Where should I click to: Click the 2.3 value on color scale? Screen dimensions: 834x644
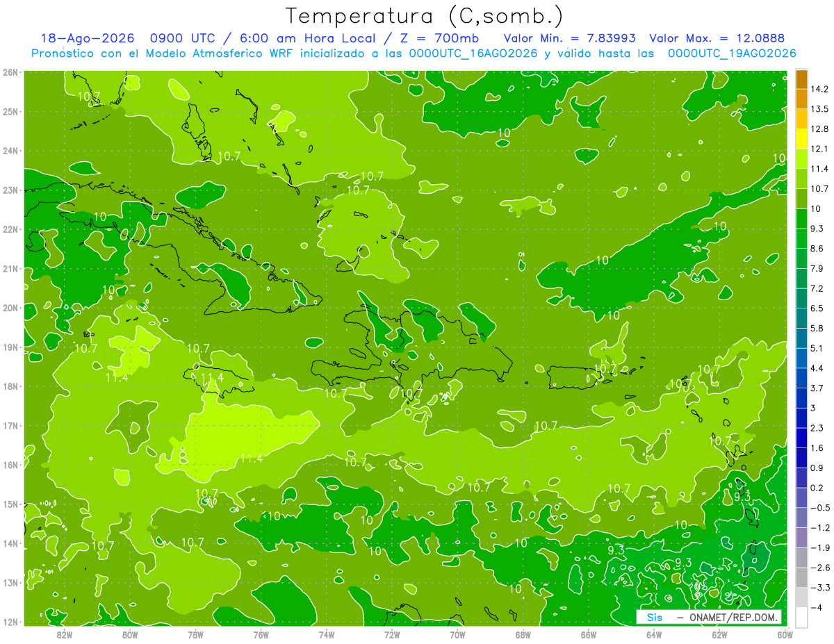click(817, 427)
